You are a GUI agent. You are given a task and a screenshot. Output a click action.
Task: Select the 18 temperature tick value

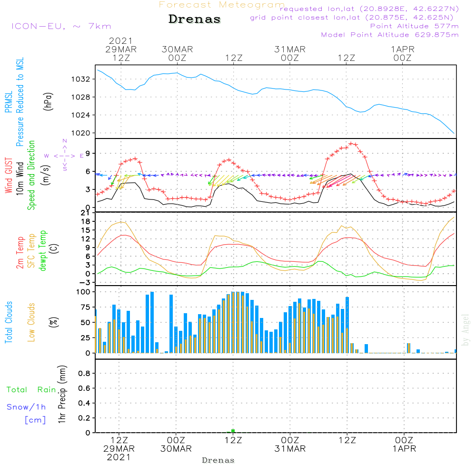point(86,222)
